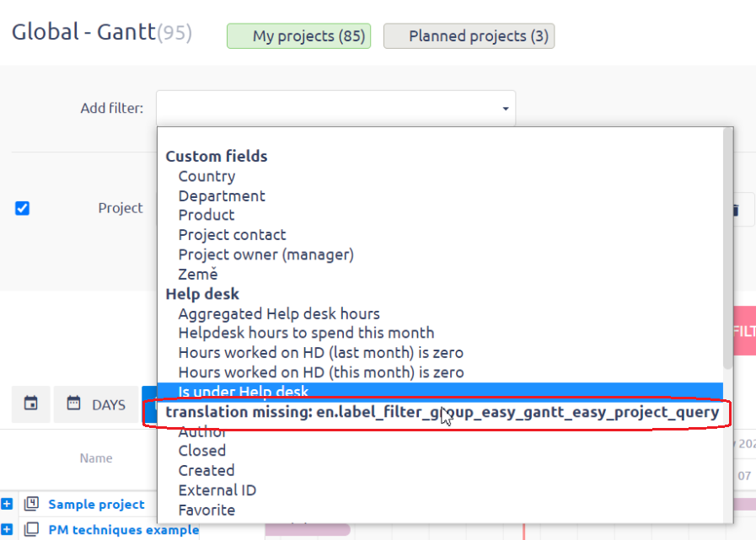Expand the Sample project row
The width and height of the screenshot is (756, 540).
[x=7, y=505]
